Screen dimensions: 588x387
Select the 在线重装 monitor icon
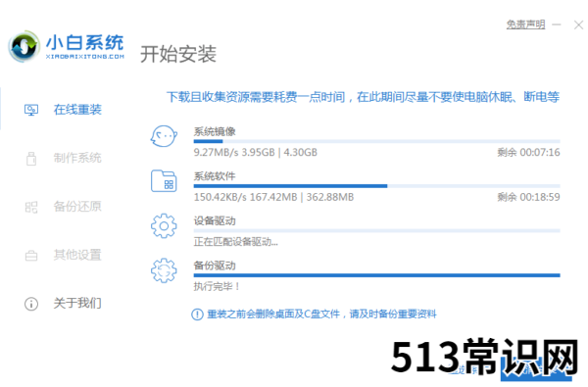[x=31, y=110]
